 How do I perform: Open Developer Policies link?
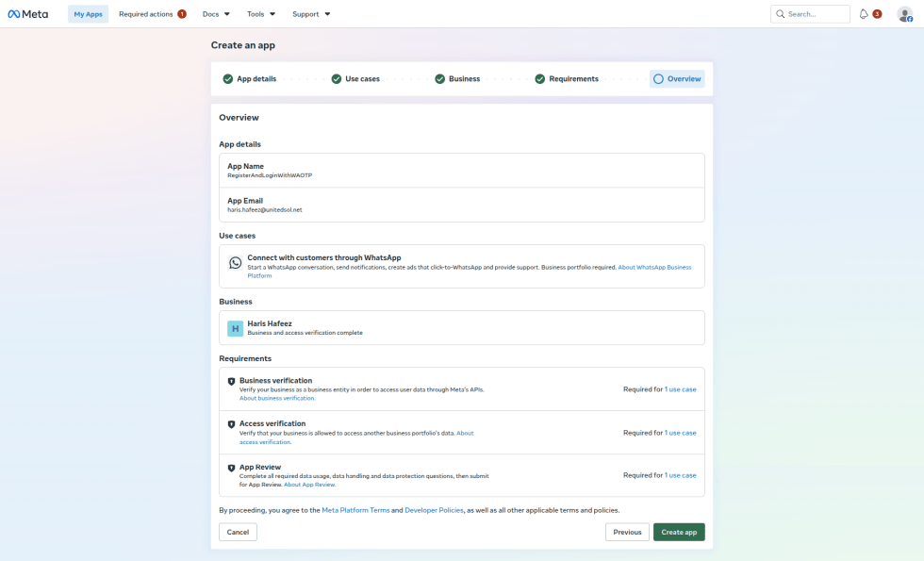click(x=435, y=510)
